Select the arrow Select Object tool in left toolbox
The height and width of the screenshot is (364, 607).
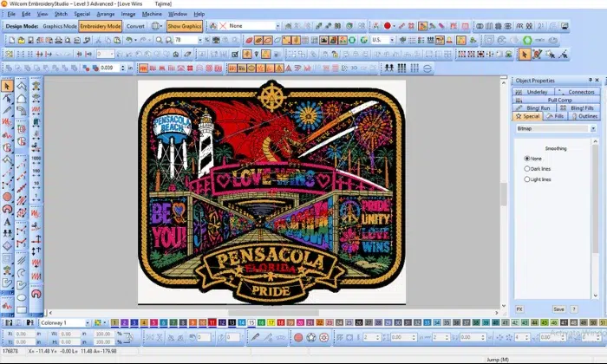pos(7,86)
